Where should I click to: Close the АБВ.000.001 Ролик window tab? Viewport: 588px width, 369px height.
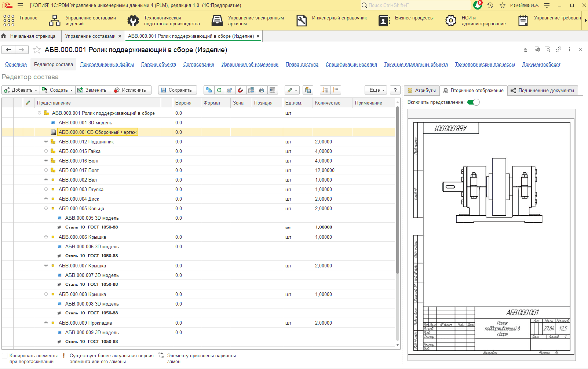258,36
